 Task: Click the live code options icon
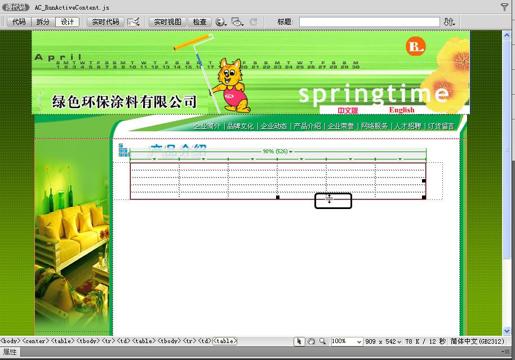134,22
